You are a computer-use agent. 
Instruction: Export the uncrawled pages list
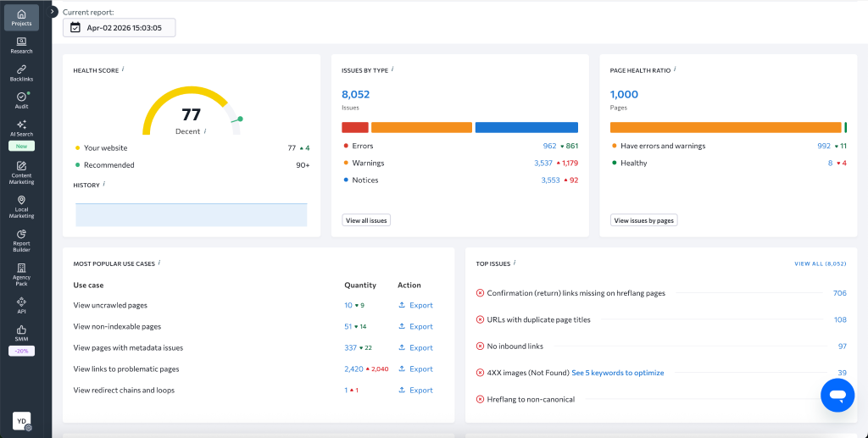415,305
